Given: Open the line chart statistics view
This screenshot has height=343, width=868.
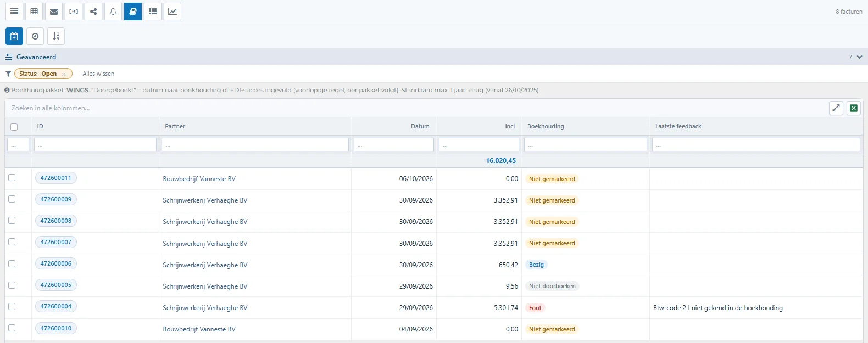Looking at the screenshot, I should [x=173, y=12].
